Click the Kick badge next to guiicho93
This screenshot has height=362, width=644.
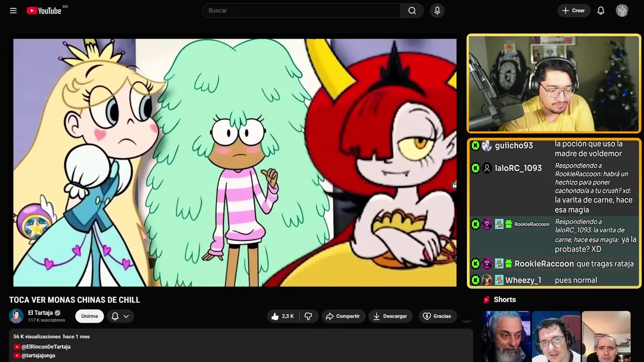pyautogui.click(x=475, y=145)
